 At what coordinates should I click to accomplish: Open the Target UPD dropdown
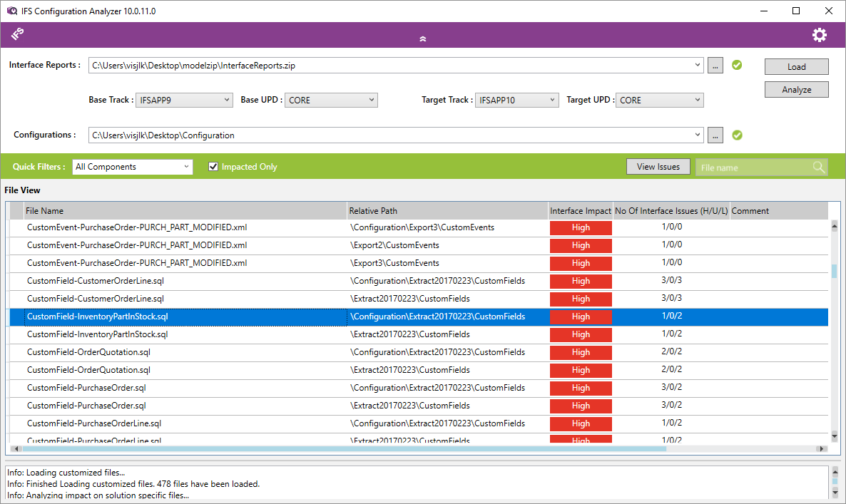tap(660, 101)
